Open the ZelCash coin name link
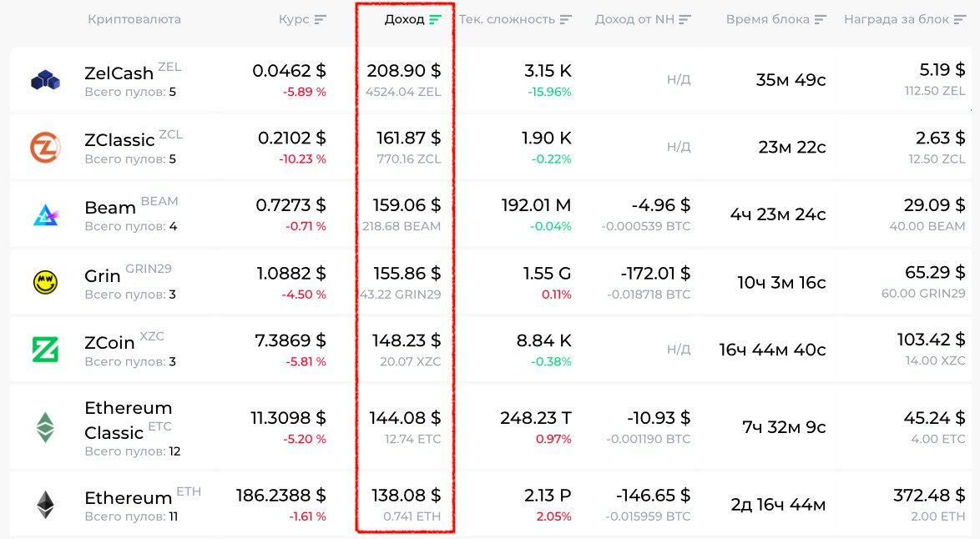980x539 pixels. click(x=119, y=73)
